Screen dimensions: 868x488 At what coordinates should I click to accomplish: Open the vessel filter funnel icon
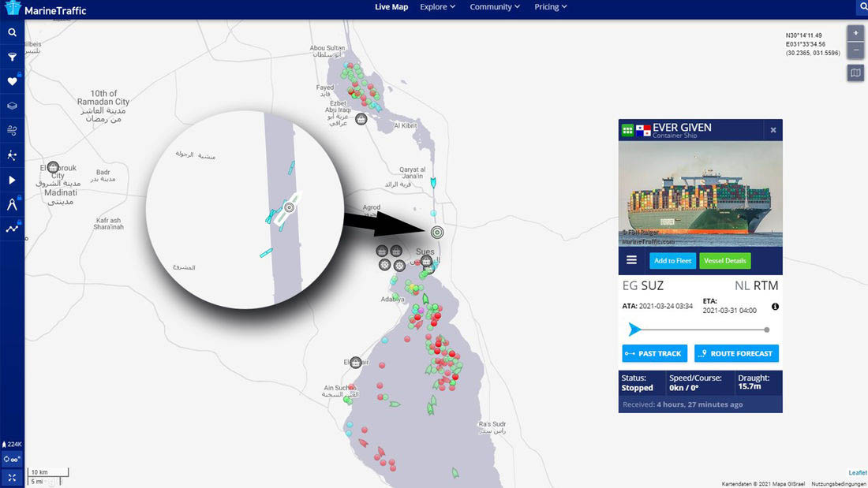tap(12, 57)
